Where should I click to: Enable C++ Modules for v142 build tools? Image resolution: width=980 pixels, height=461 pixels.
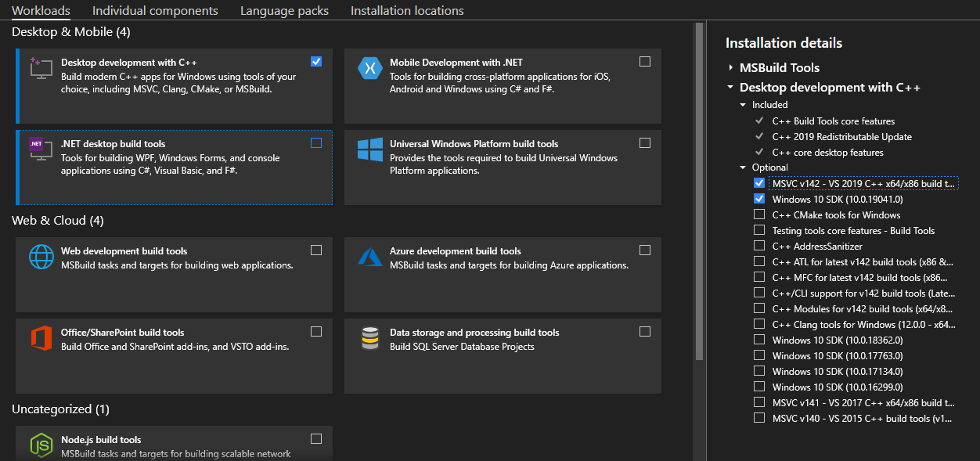point(759,308)
